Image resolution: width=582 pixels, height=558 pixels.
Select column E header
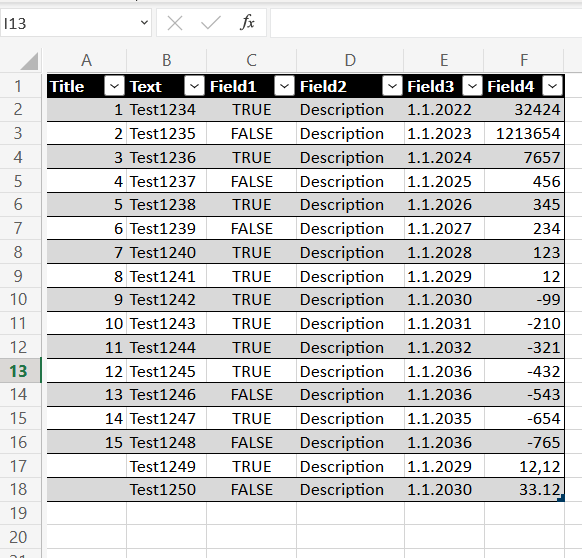point(444,60)
